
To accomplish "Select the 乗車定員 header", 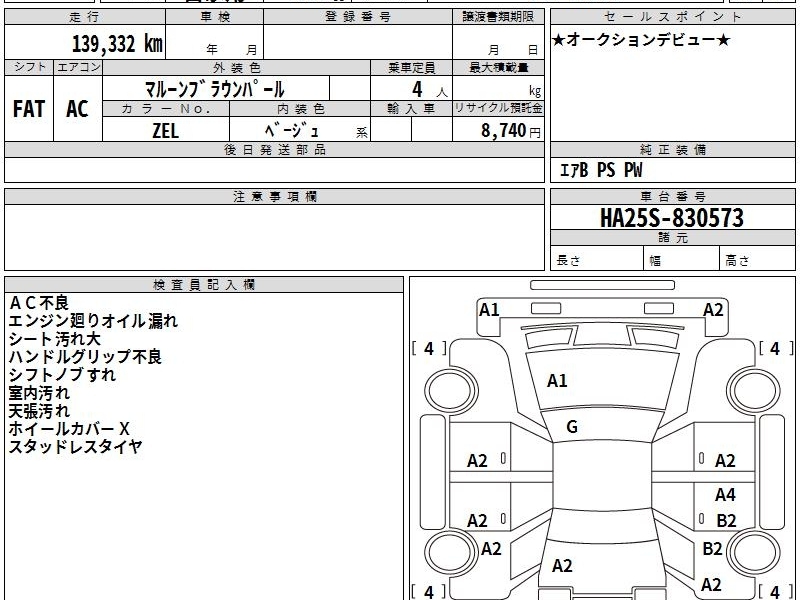I will 412,67.
